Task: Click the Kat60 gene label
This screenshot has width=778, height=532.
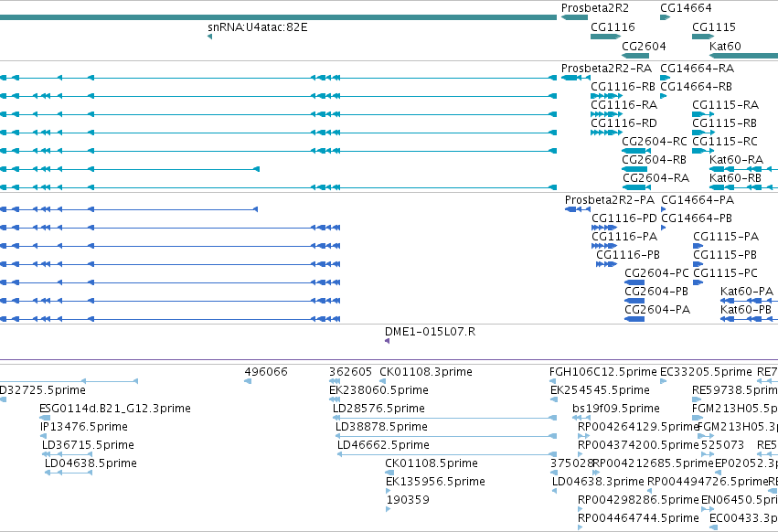Action: (x=725, y=46)
